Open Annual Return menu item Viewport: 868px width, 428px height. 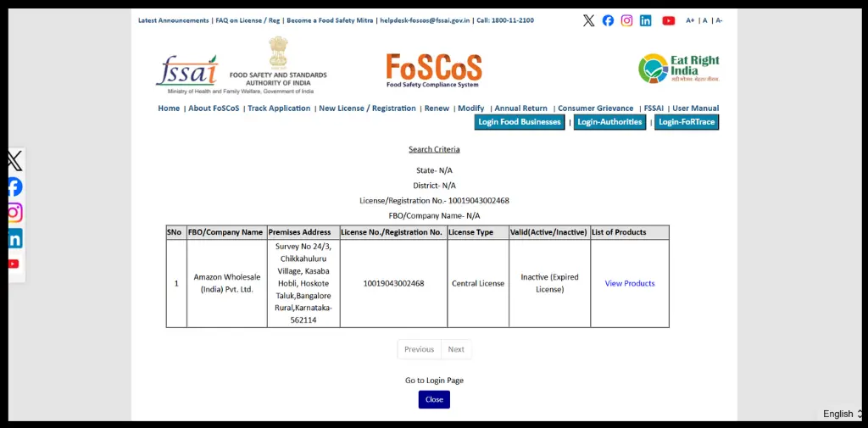pyautogui.click(x=521, y=108)
